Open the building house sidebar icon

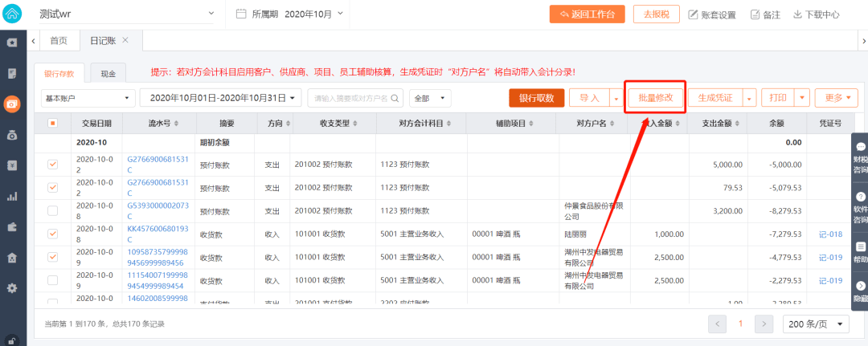pyautogui.click(x=12, y=257)
